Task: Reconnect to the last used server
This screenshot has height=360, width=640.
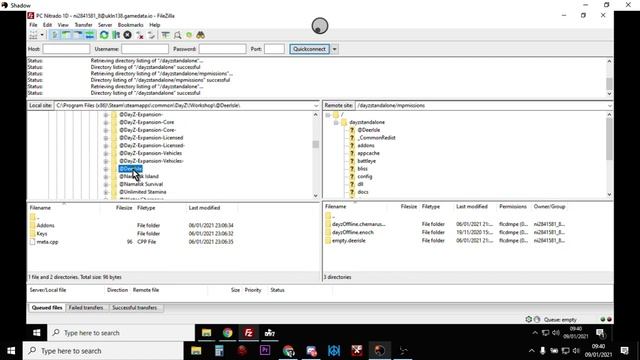Action: (x=151, y=35)
